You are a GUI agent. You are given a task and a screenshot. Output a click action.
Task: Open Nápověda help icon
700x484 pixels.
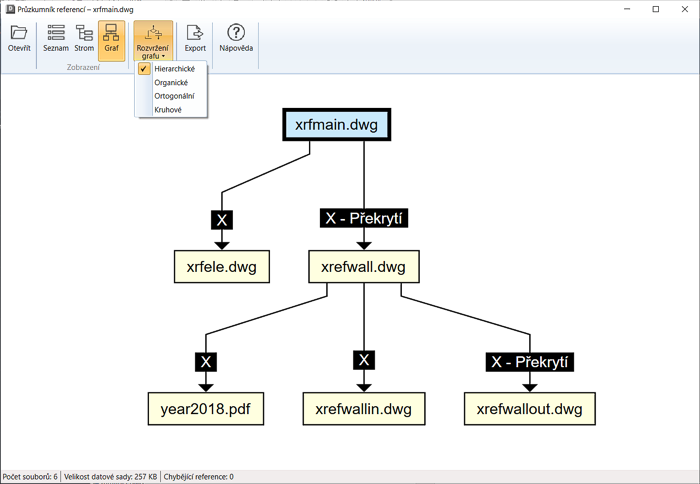tap(236, 34)
